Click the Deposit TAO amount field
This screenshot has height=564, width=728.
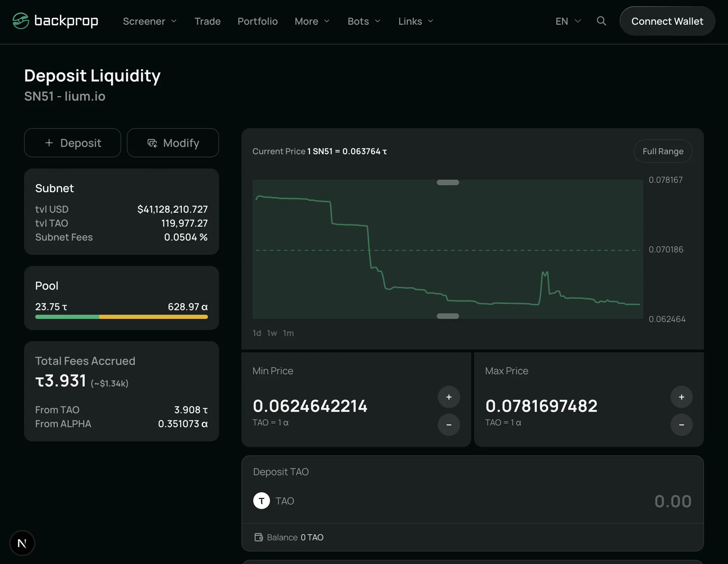673,501
